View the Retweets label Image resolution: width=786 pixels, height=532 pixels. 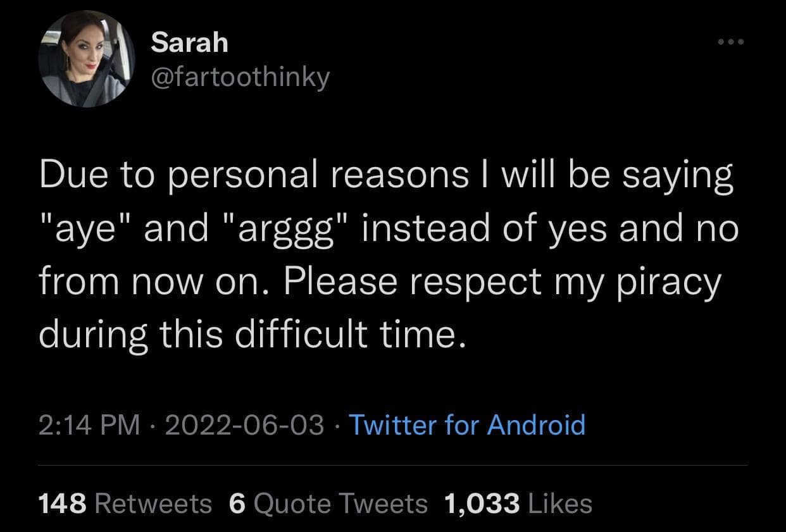tap(153, 504)
